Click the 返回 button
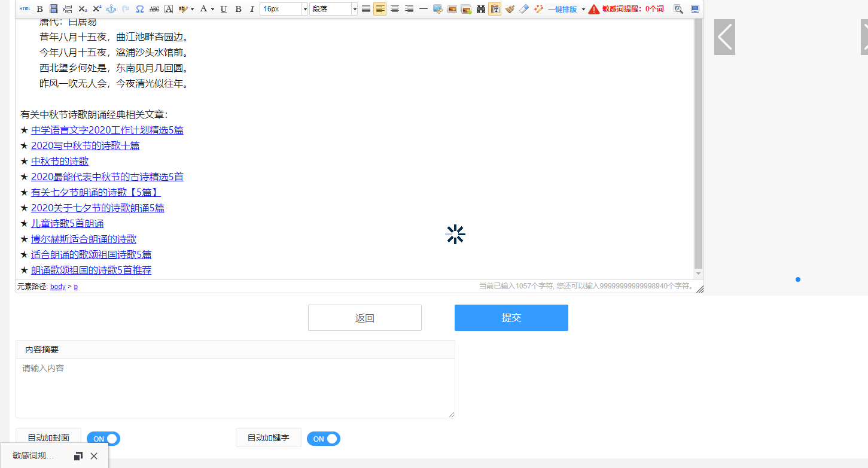 (x=365, y=318)
